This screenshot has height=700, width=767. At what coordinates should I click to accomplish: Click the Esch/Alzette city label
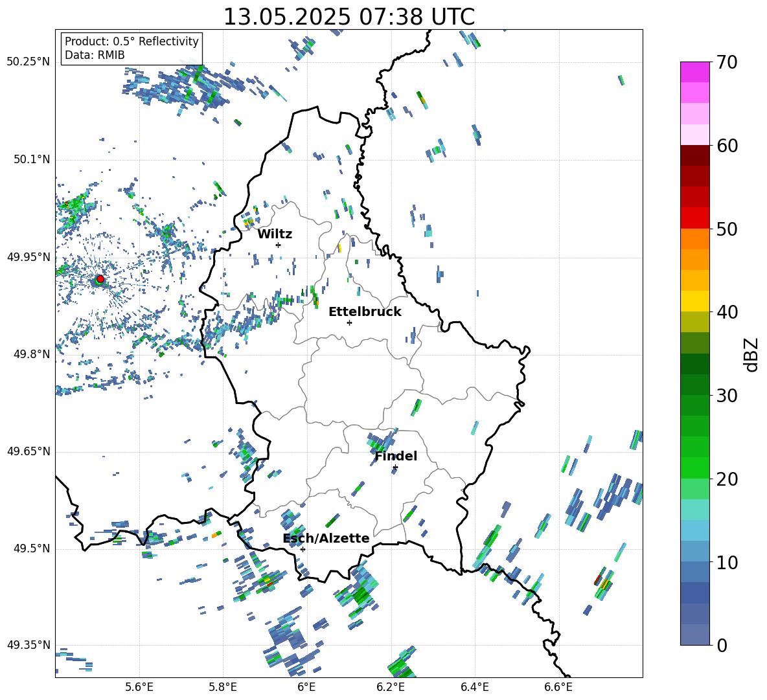point(326,538)
